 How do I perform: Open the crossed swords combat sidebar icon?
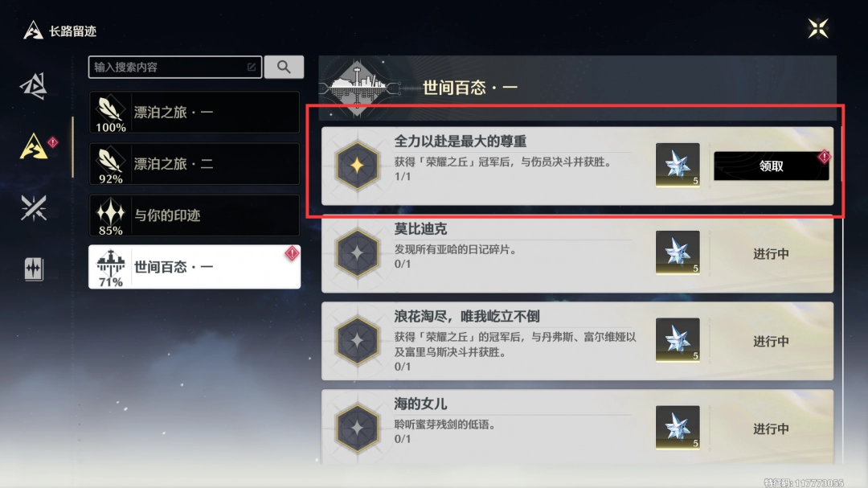click(x=34, y=207)
